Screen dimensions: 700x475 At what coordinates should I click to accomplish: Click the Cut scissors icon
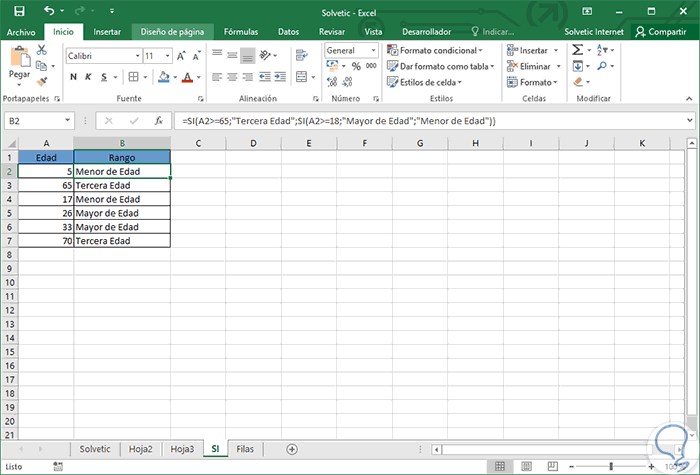pos(42,50)
